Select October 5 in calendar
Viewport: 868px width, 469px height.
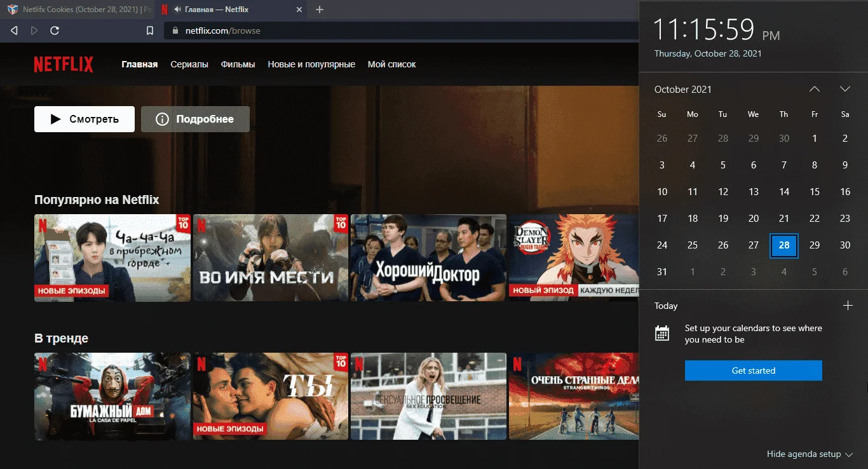[x=723, y=165]
